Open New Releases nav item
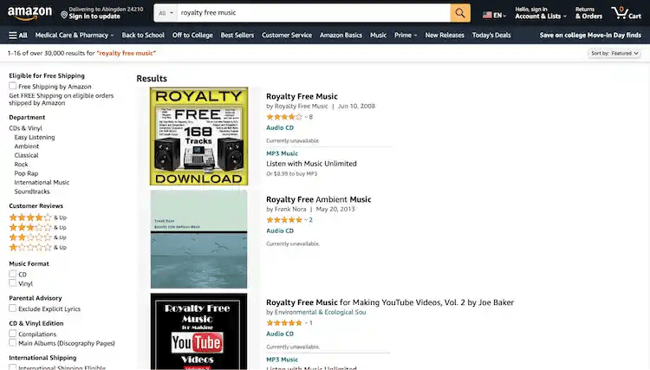650x370 pixels. tap(444, 35)
